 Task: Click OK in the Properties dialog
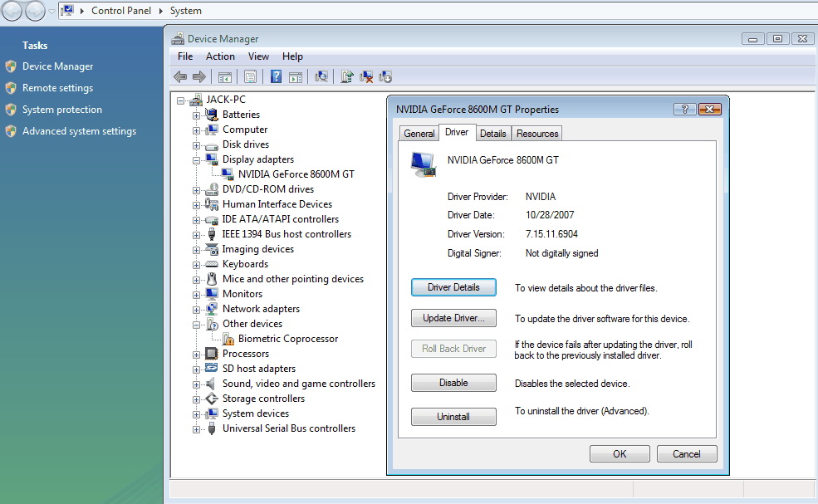pos(620,454)
